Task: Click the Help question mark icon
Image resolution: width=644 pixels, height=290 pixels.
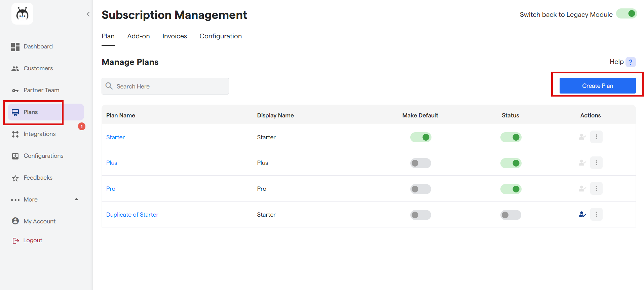Action: point(631,62)
